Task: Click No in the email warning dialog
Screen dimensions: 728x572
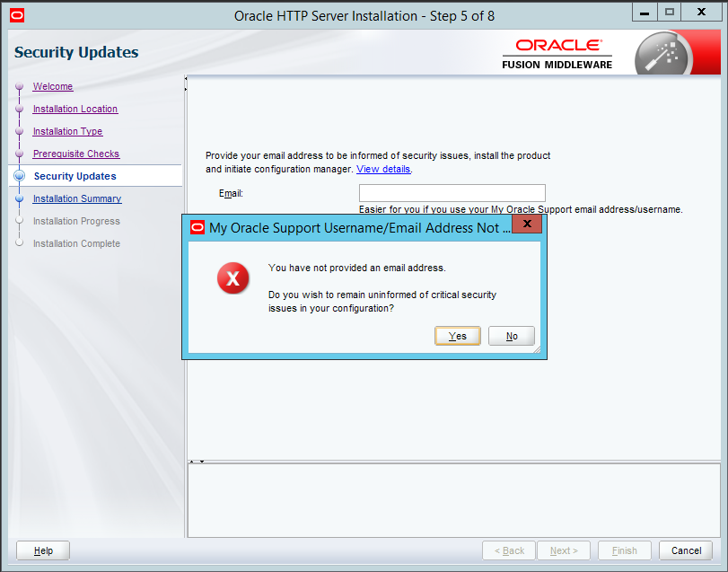Action: pos(512,336)
